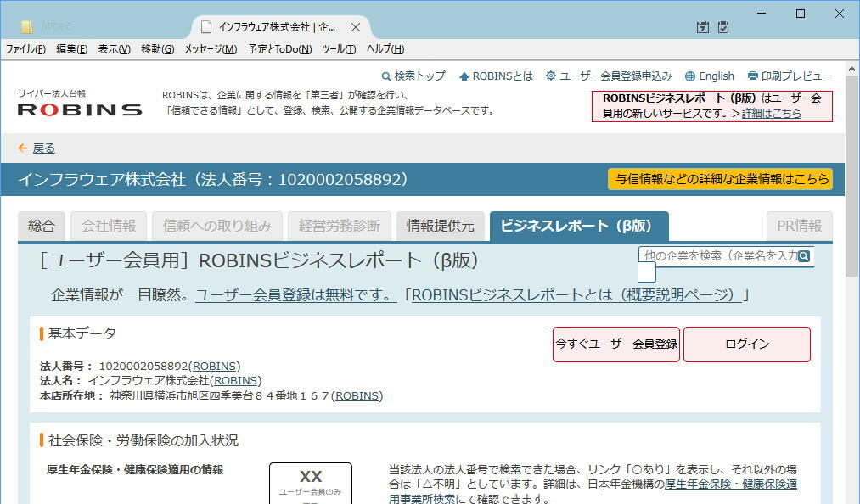
Task: Click the ROBINS link next to 法人名
Action: click(236, 381)
